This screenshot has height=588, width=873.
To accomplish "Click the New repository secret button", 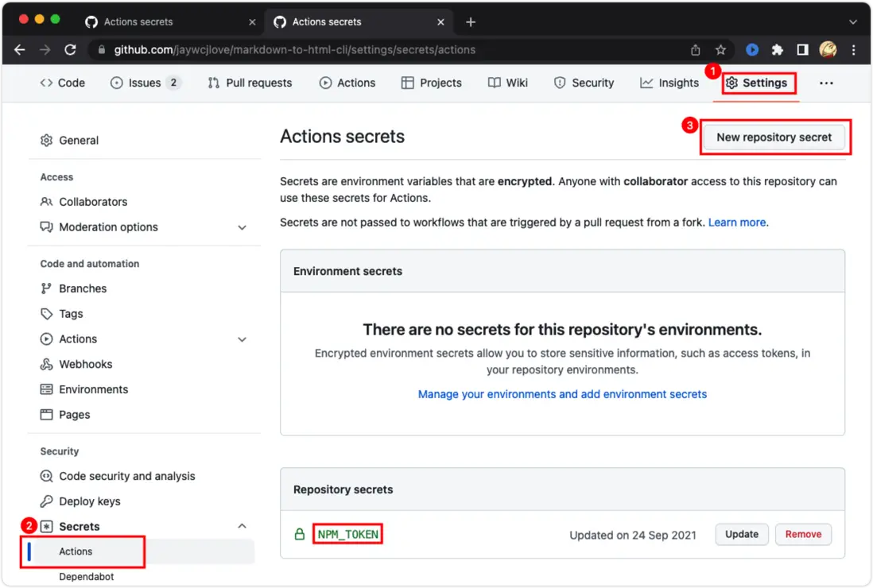I will tap(774, 137).
